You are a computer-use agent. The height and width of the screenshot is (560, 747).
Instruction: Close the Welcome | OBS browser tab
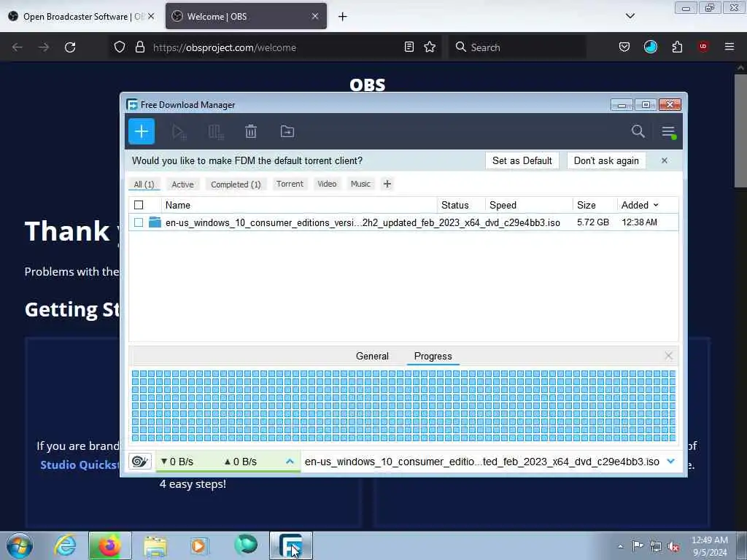(315, 16)
